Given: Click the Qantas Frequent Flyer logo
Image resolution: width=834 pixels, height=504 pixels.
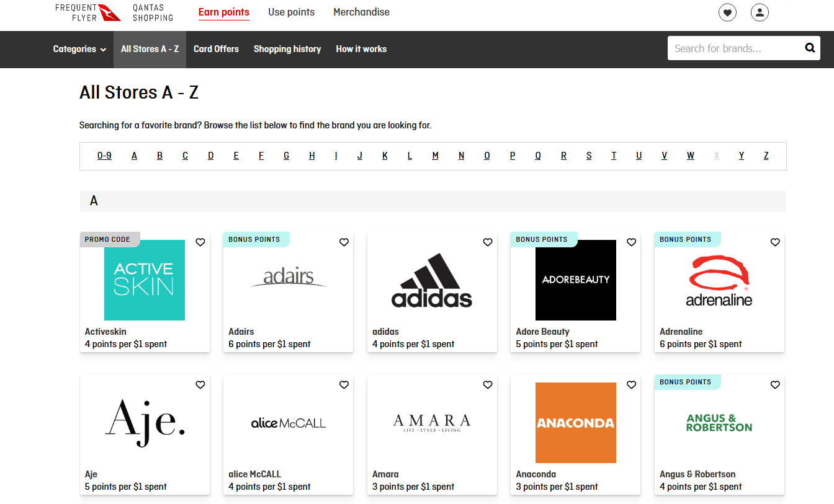Looking at the screenshot, I should [87, 12].
